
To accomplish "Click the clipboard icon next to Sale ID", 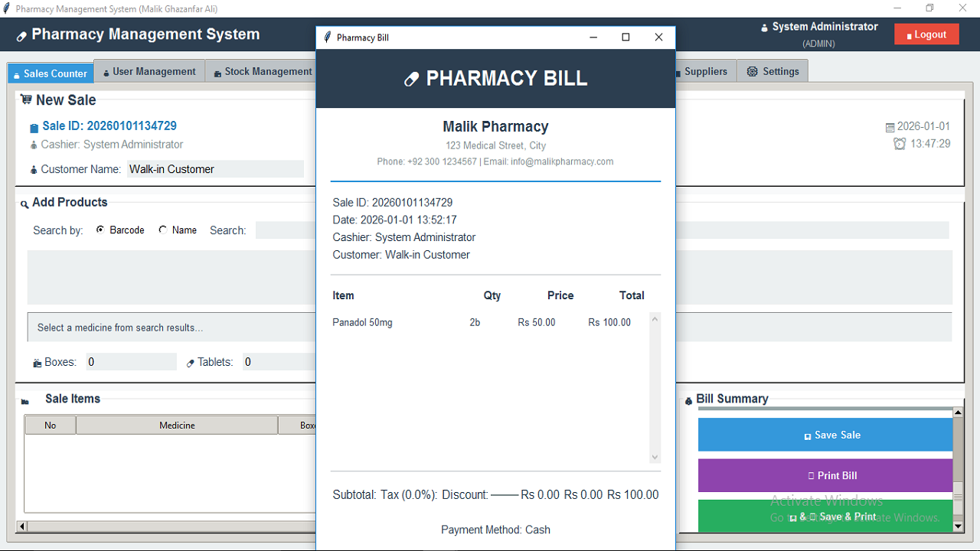I will pyautogui.click(x=34, y=128).
